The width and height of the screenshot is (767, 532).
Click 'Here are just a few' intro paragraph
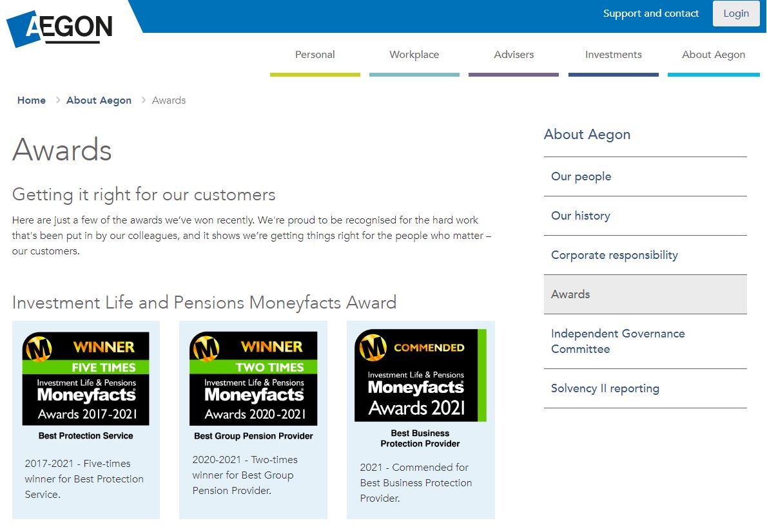pyautogui.click(x=251, y=236)
